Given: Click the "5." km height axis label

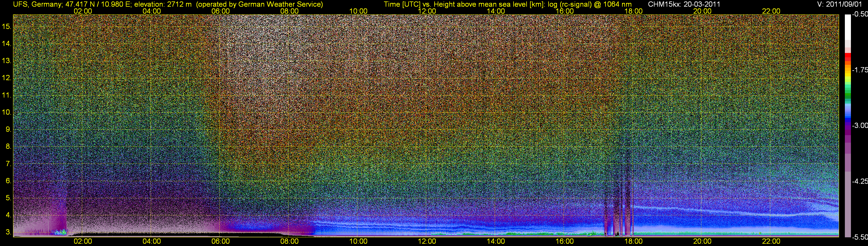Looking at the screenshot, I should tap(8, 198).
